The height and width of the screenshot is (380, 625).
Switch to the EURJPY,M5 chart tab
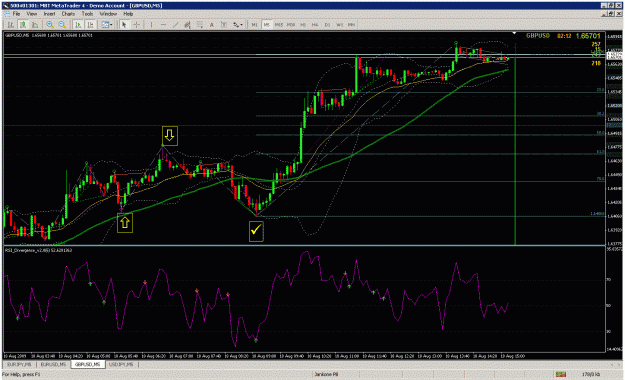20,364
